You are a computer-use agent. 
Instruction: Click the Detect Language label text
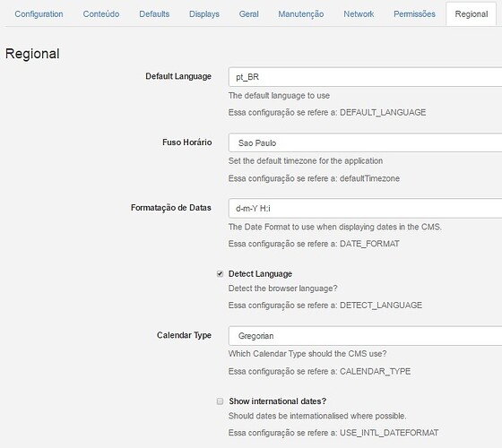point(260,274)
